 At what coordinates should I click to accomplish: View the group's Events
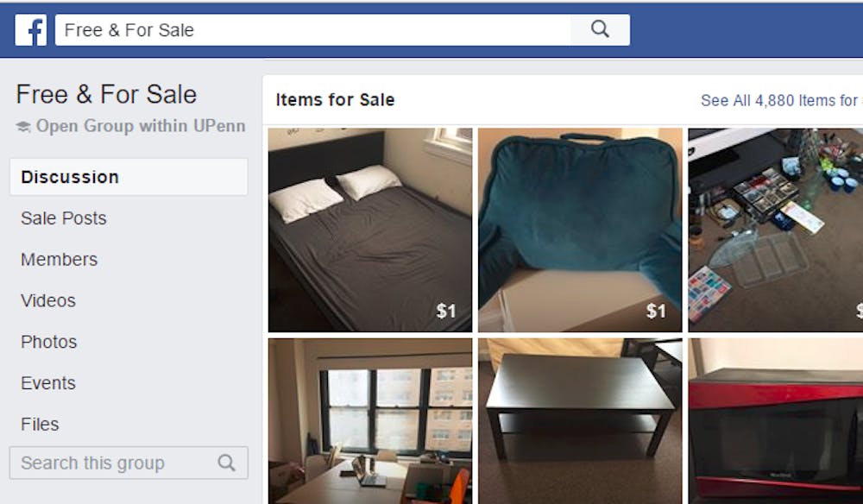click(47, 383)
